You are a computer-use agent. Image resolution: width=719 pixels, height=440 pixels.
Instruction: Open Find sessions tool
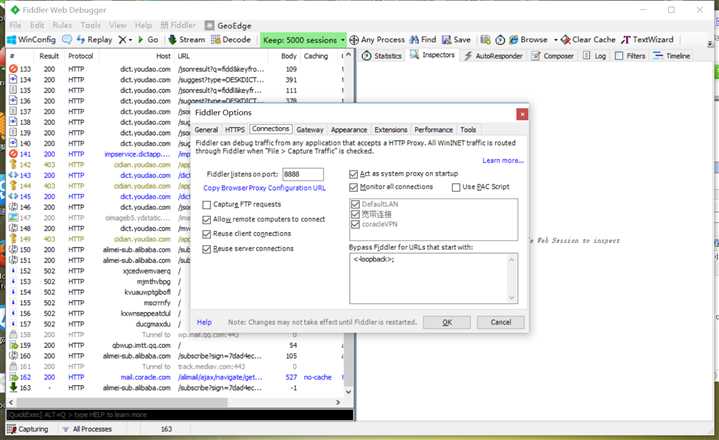point(422,40)
